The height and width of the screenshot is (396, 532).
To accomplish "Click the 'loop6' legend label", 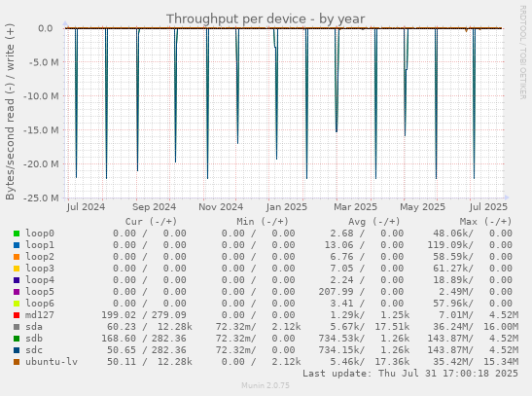I will 40,303.
